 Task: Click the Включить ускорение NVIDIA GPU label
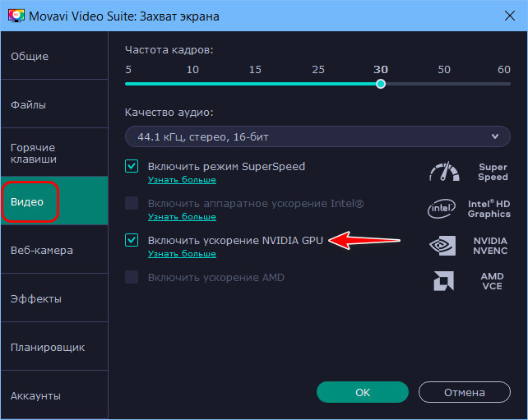coord(235,240)
